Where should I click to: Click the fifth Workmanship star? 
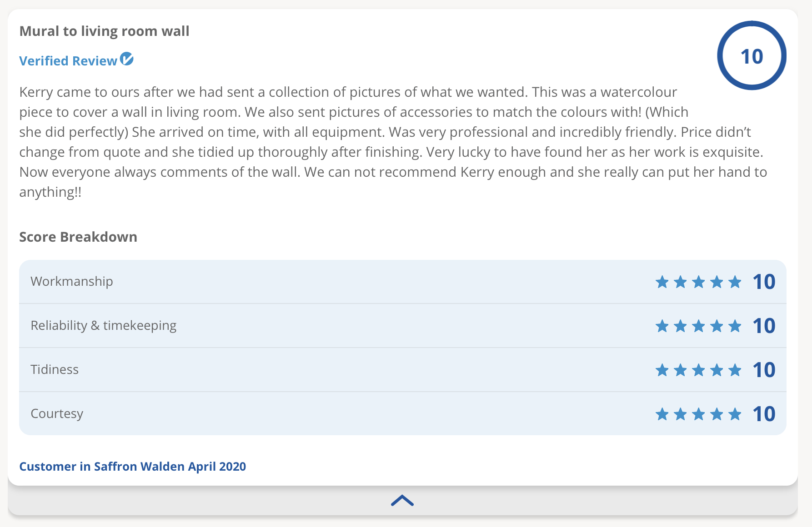point(735,282)
